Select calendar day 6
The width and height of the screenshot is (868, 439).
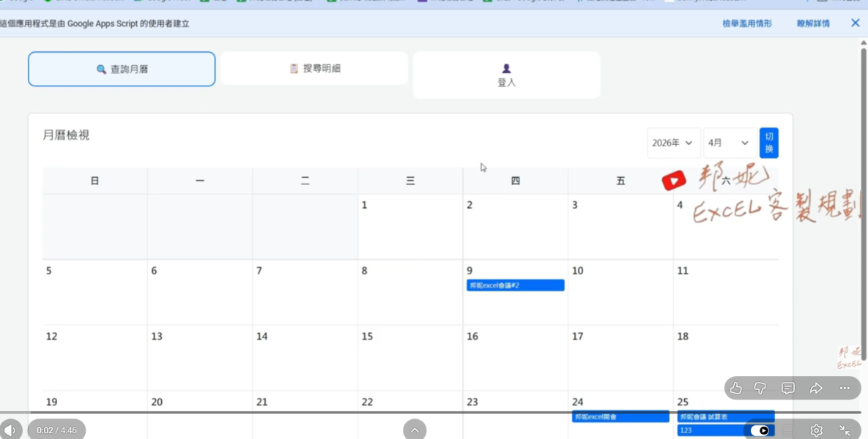(x=200, y=293)
